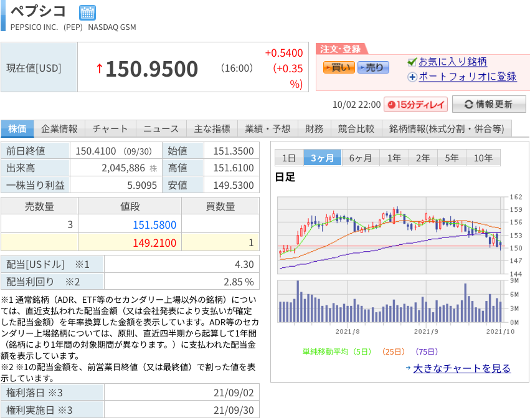Switch to the 企業情報 tab
Image resolution: width=530 pixels, height=420 pixels.
[60, 128]
